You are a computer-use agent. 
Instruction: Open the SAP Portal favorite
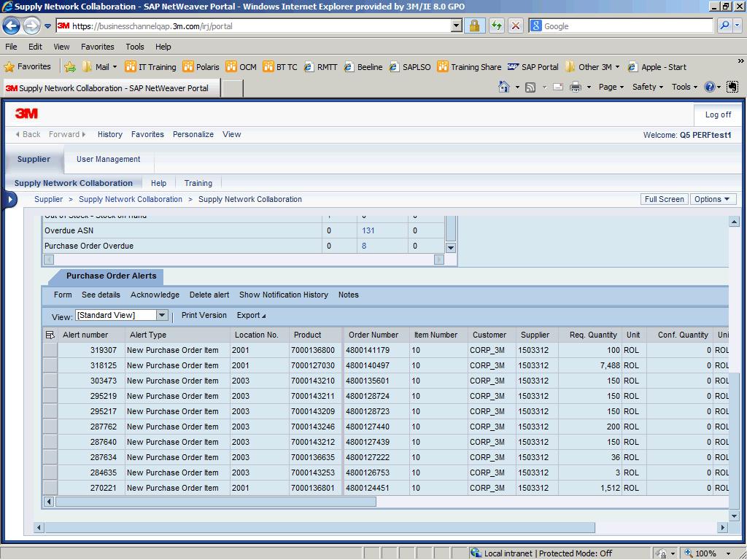pos(533,67)
